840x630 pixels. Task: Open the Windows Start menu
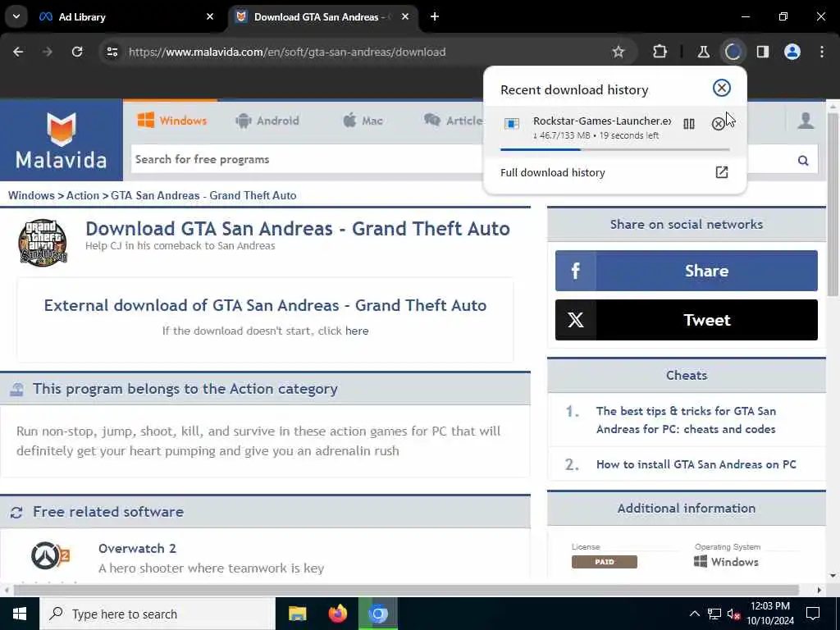coord(20,614)
